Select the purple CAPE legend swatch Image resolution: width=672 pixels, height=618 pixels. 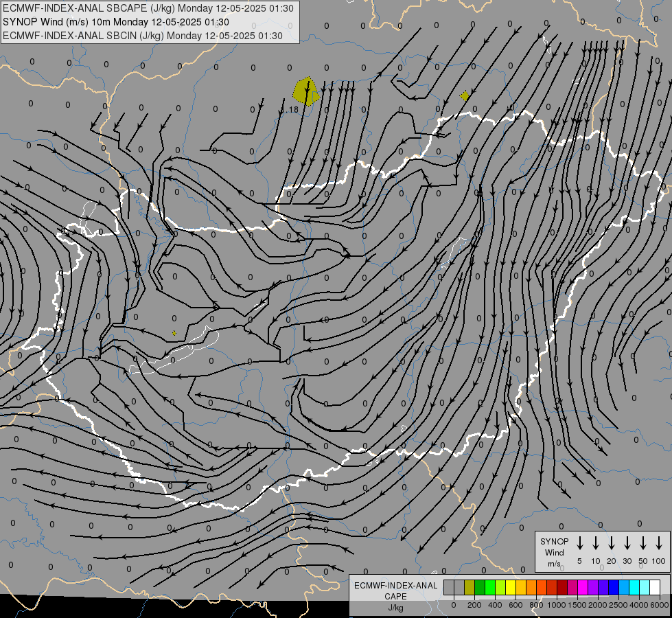tap(593, 587)
